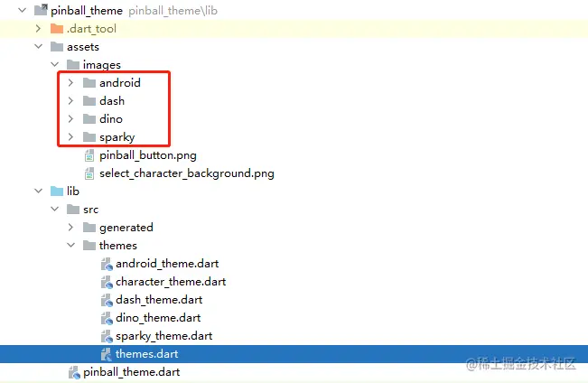Open android_theme.dart file
The width and height of the screenshot is (588, 383).
click(x=167, y=264)
